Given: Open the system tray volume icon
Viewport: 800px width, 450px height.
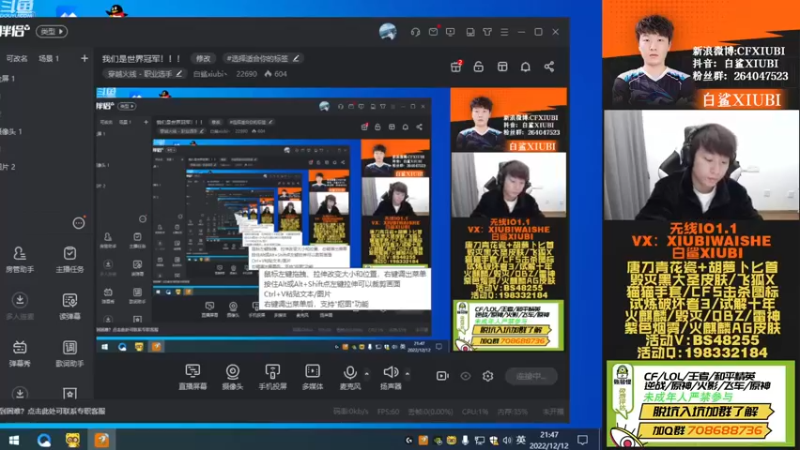Looking at the screenshot, I should [x=507, y=440].
